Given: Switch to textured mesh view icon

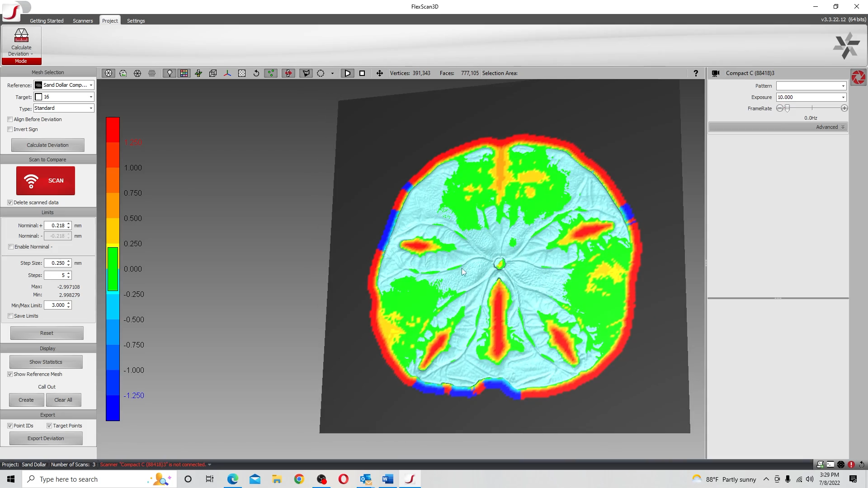Looking at the screenshot, I should [123, 73].
